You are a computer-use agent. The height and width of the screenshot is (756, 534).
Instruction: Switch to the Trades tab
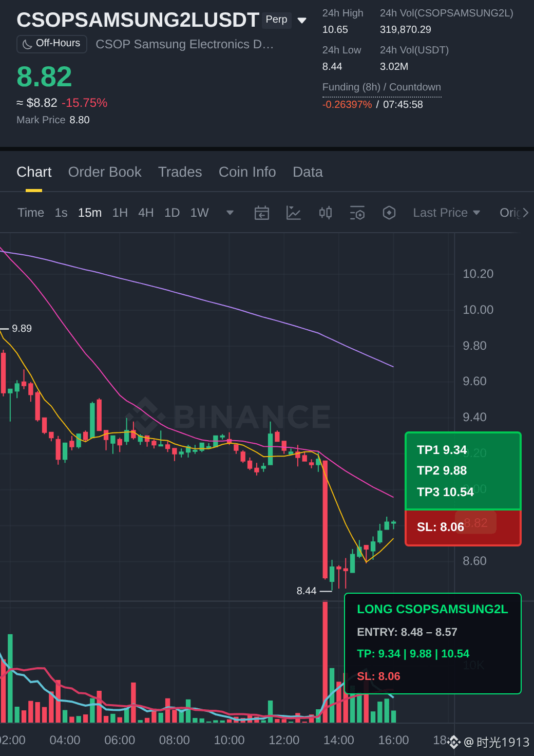[180, 172]
